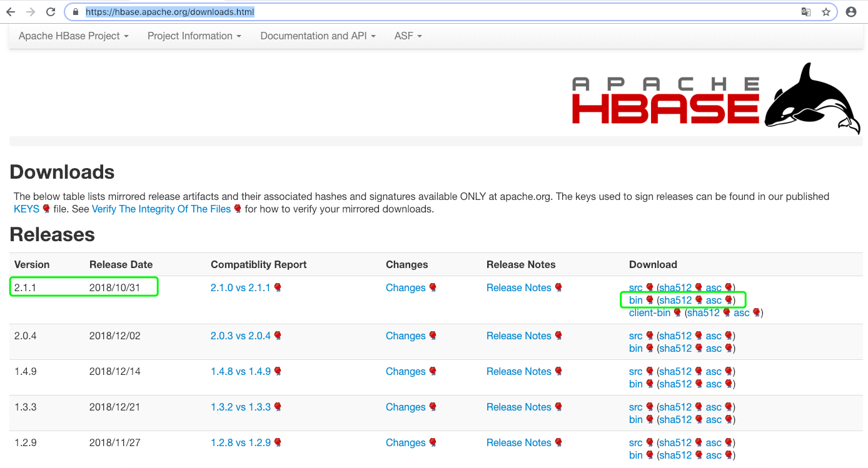Download the bin artifact for version 2.1.1
The width and height of the screenshot is (868, 468).
[635, 300]
